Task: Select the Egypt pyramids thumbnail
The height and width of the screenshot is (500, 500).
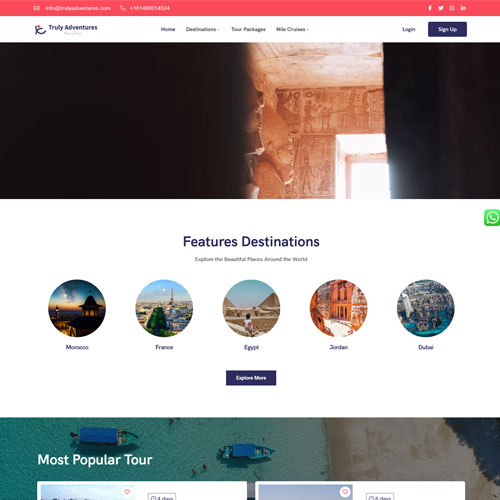Action: tap(251, 308)
